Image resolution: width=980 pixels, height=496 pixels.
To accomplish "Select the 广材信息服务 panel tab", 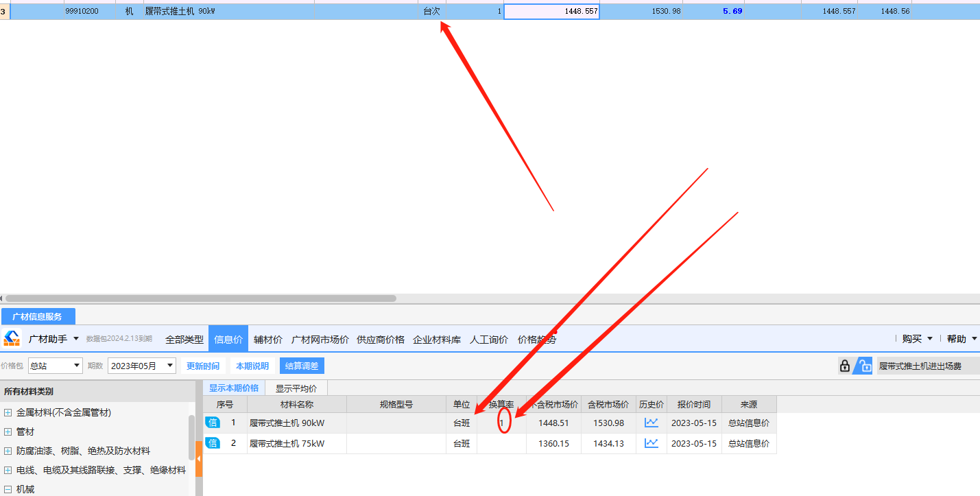I will [38, 316].
